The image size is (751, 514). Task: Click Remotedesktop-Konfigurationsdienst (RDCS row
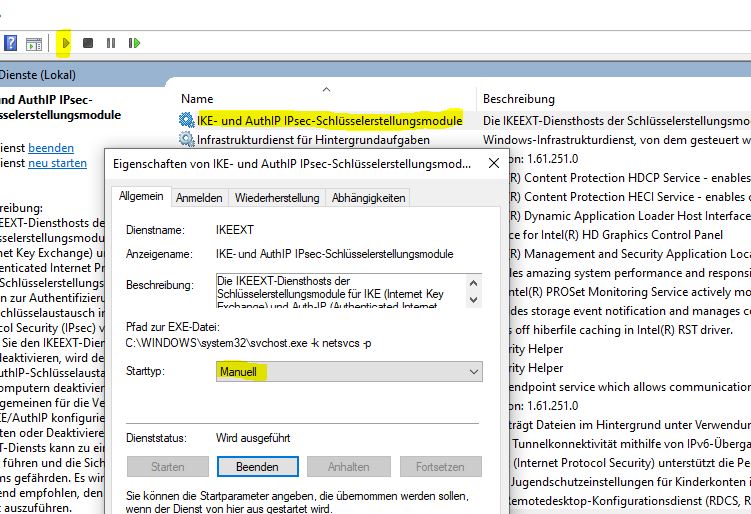(630, 501)
